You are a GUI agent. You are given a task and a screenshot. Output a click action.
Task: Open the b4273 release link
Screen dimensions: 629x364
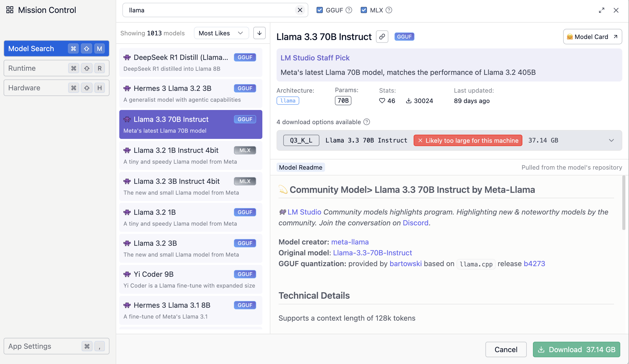click(534, 264)
